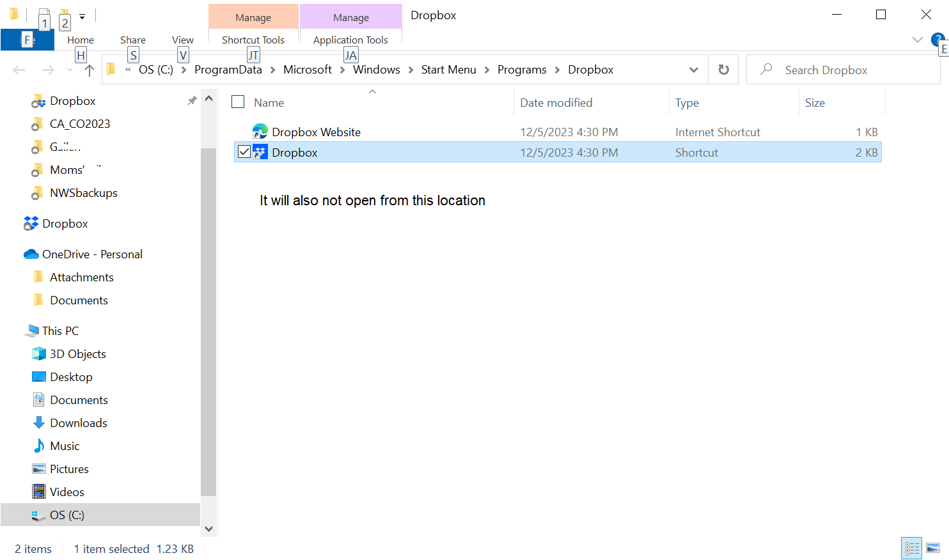This screenshot has height=560, width=949.
Task: Click the Dropbox pin icon
Action: click(x=192, y=100)
